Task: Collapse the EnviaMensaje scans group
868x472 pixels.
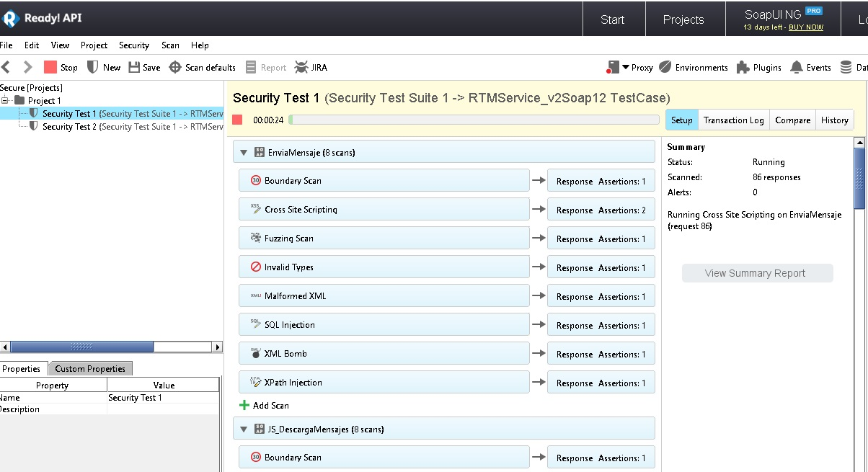Action: tap(244, 153)
